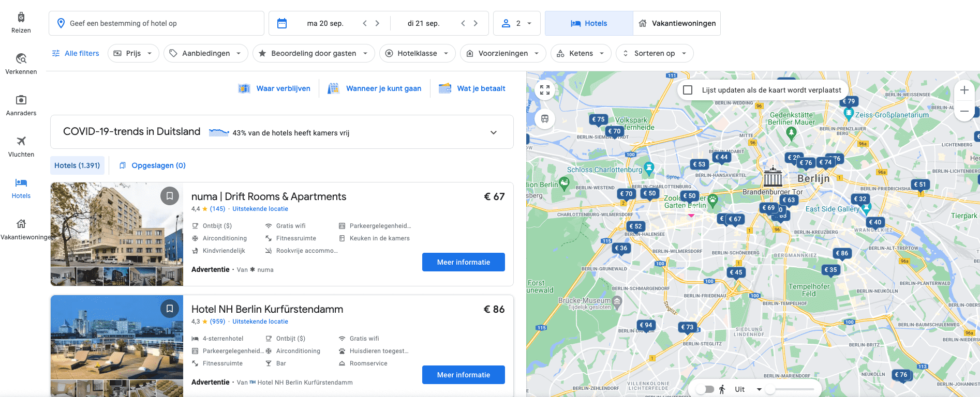Go to next check-out date

pyautogui.click(x=476, y=23)
